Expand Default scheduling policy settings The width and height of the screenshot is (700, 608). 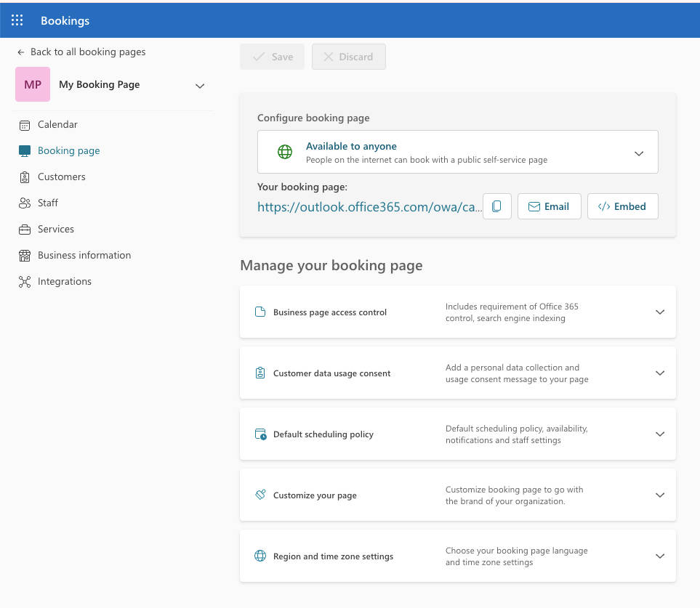point(660,434)
